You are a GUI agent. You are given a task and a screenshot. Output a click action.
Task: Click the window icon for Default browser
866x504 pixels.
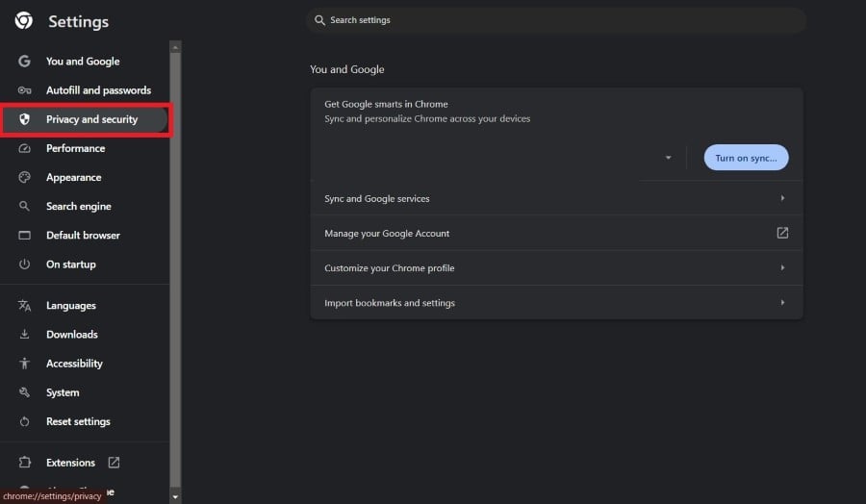click(24, 235)
